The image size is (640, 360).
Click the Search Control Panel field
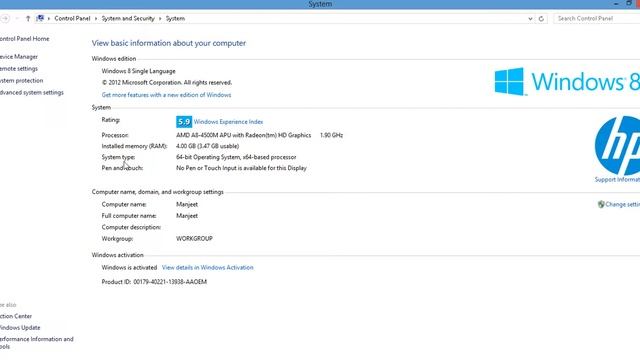[596, 18]
